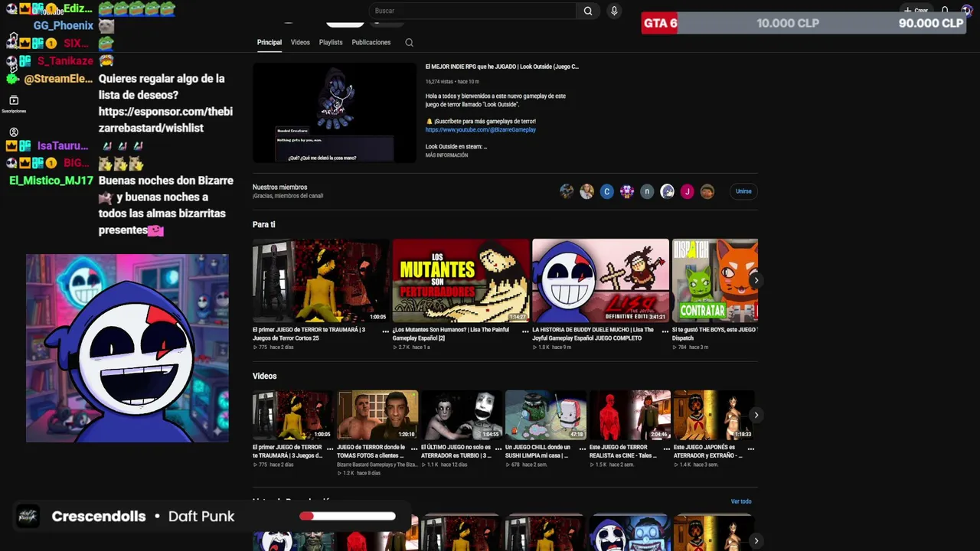Open Suscripciones in the sidebar

pos(14,104)
